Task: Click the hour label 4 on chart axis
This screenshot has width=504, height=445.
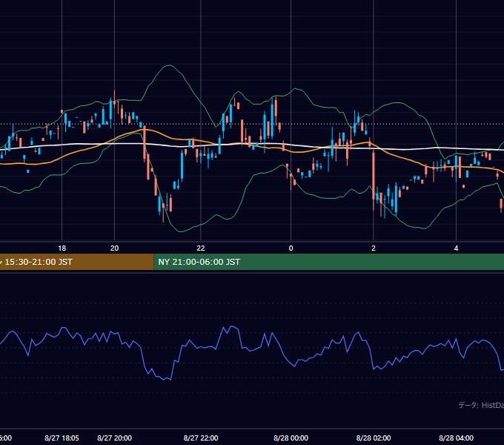Action: pyautogui.click(x=456, y=248)
